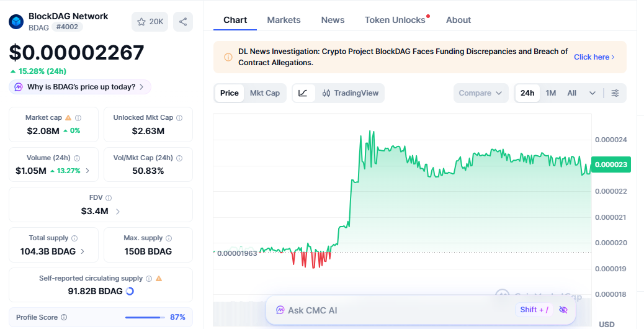Click the 87% profile score value
The width and height of the screenshot is (644, 329).
pos(177,317)
